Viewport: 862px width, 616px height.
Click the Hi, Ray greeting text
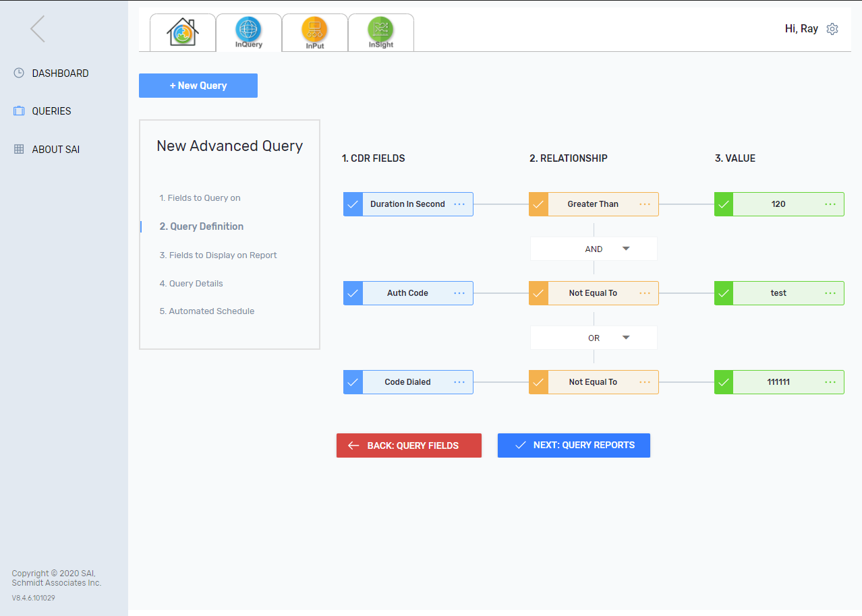[x=801, y=29]
